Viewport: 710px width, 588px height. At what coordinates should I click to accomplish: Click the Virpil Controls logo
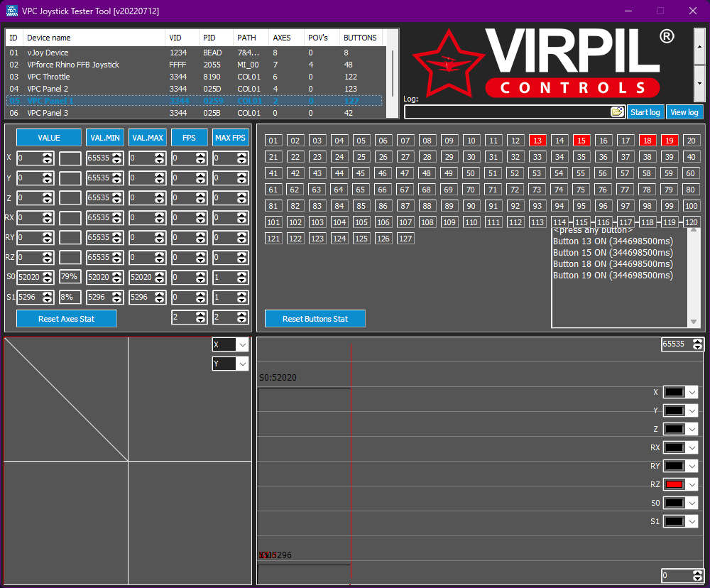543,62
